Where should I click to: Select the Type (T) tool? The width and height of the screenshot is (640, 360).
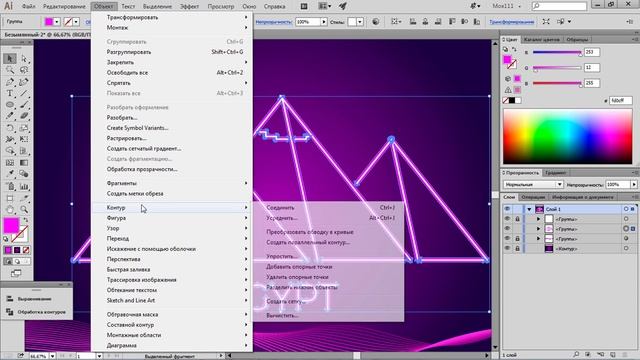[10, 93]
